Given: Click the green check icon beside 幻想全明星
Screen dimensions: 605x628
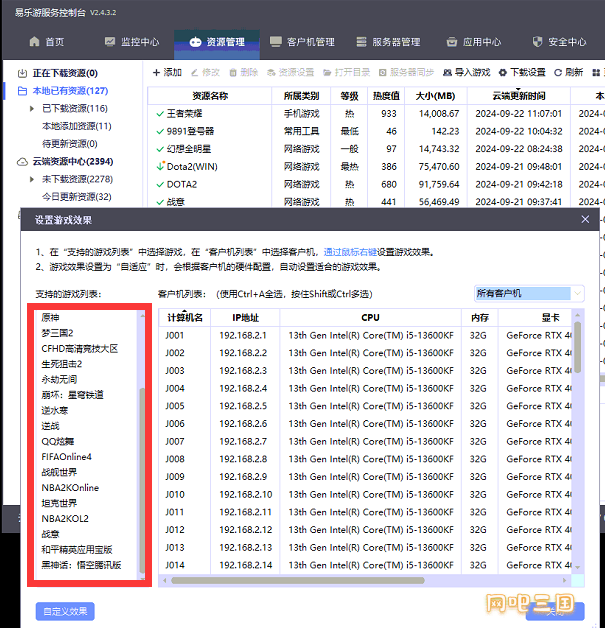Looking at the screenshot, I should [x=160, y=149].
